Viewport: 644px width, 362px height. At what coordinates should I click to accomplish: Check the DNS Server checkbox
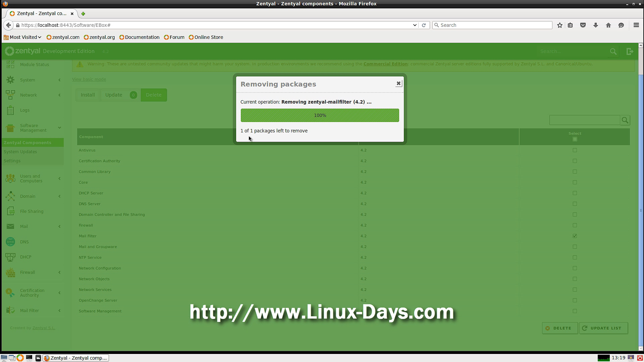click(x=575, y=204)
